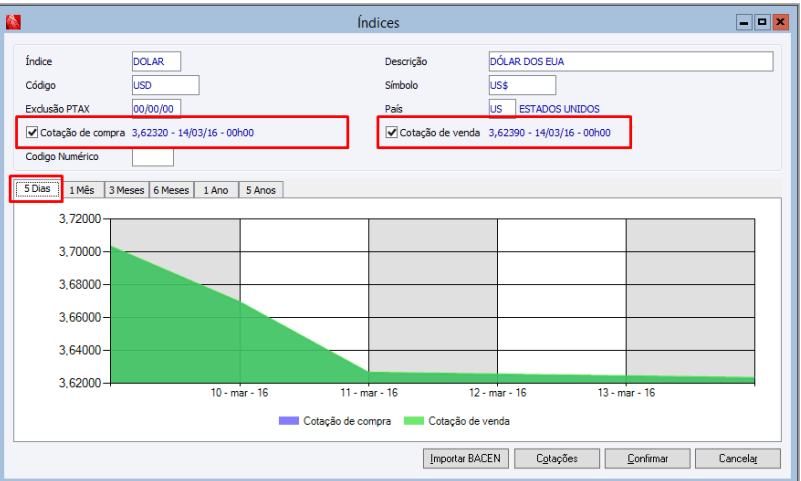Click the 3,62000 y-axis value
This screenshot has width=801, height=481.
(80, 383)
